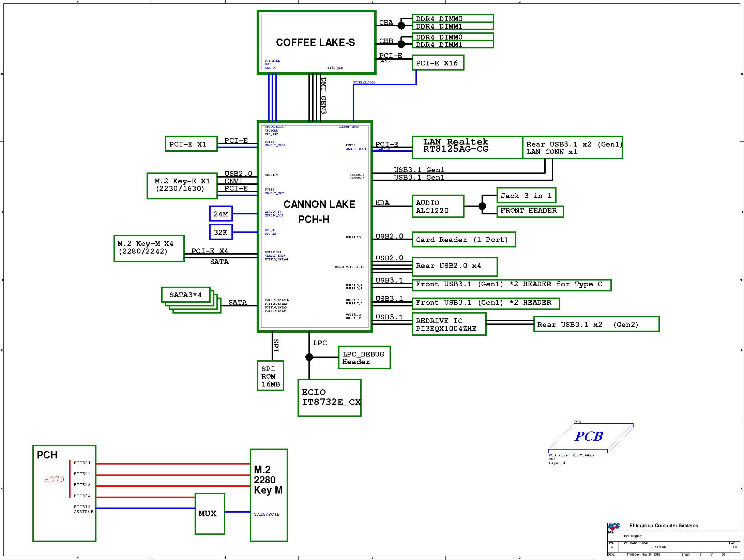Select the 24M crystal box
Screen dimensions: 744x560
pos(221,214)
